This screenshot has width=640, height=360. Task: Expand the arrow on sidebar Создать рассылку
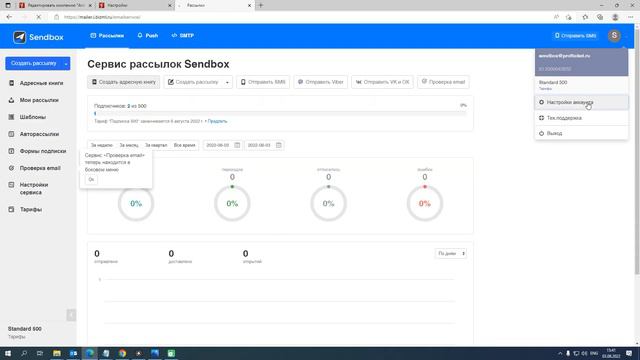tap(66, 64)
